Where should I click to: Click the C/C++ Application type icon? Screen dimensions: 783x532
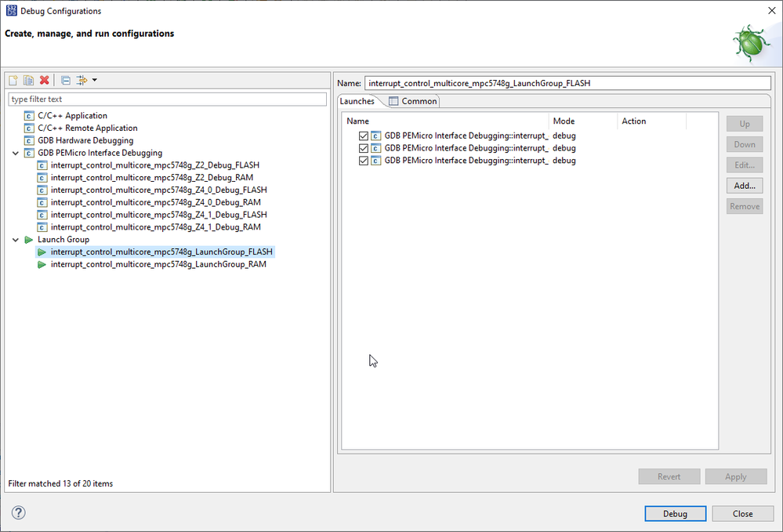coord(29,116)
